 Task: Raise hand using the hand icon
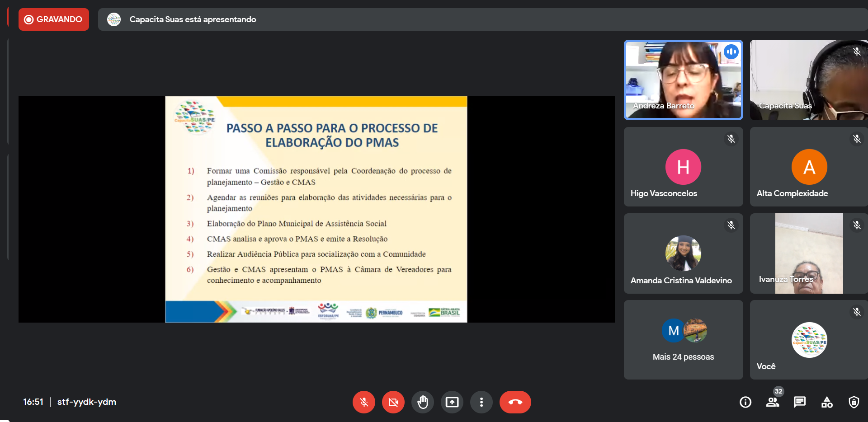click(423, 402)
